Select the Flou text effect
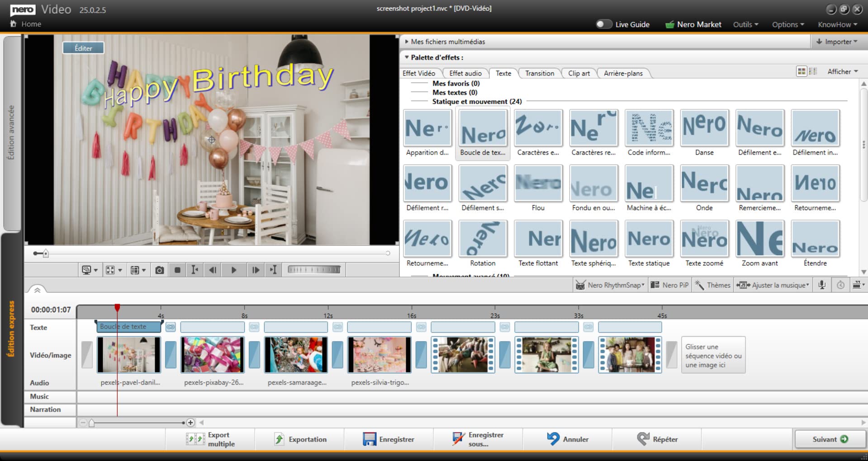This screenshot has width=868, height=461. click(538, 188)
